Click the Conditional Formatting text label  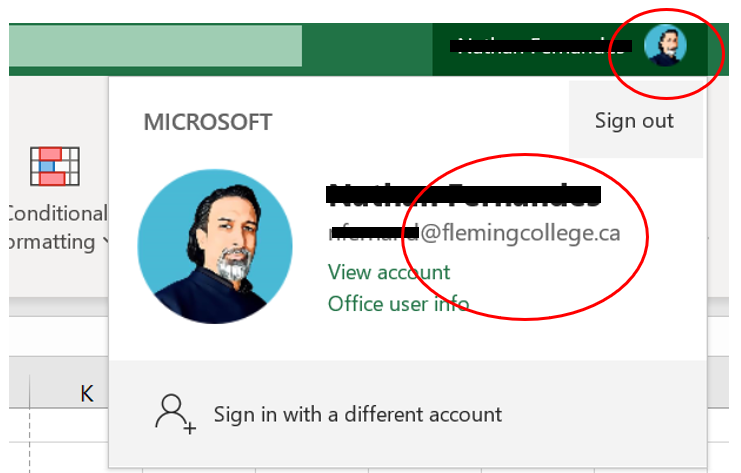click(55, 214)
